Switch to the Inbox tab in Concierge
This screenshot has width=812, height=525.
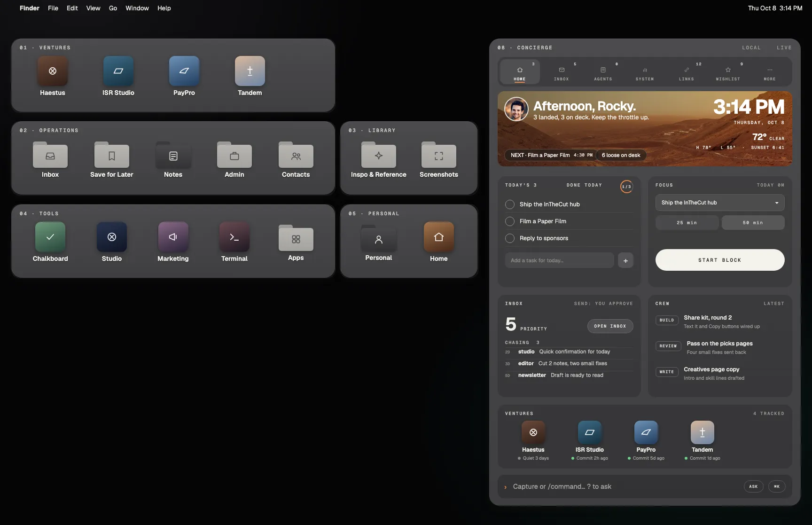(562, 72)
